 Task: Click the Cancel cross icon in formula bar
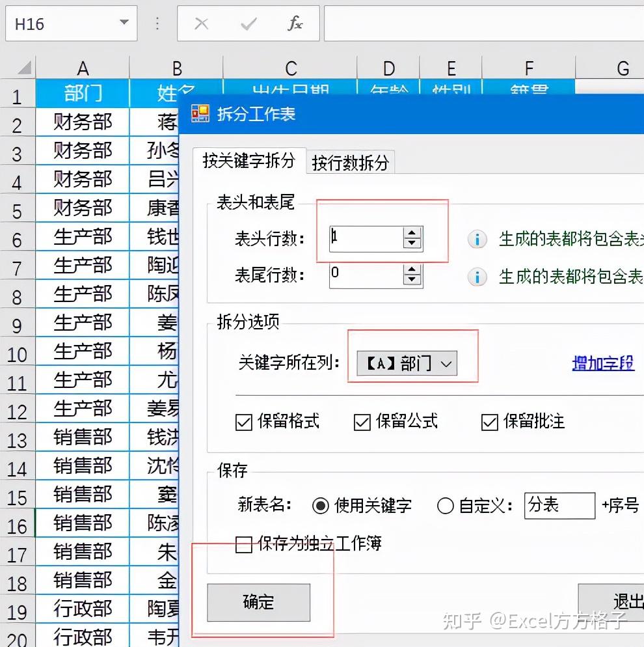click(202, 23)
